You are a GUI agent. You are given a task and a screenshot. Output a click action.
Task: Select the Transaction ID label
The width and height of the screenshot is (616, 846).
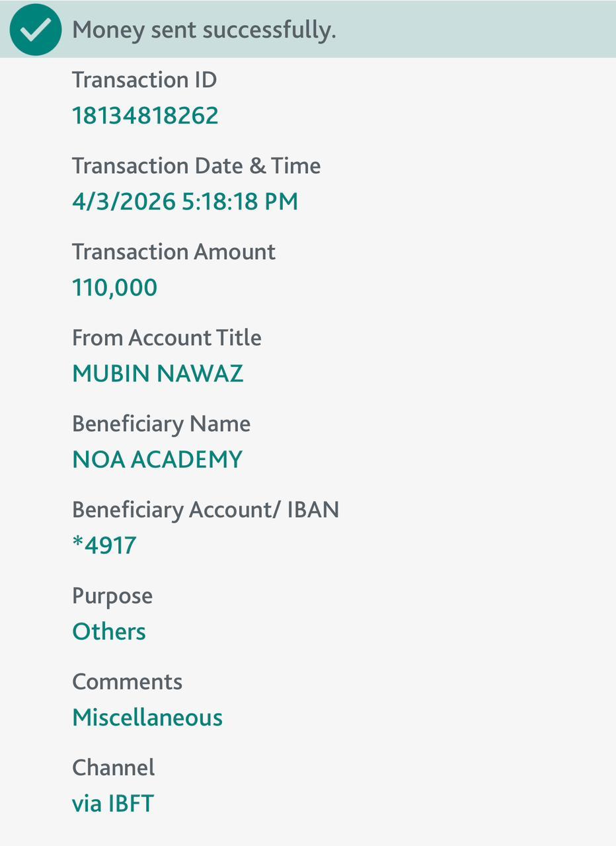[x=144, y=80]
